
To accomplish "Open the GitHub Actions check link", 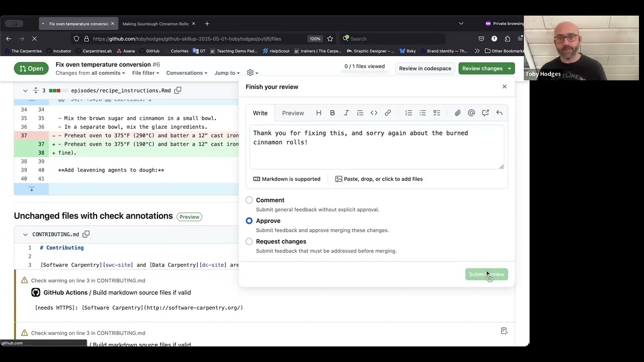I will tap(65, 293).
